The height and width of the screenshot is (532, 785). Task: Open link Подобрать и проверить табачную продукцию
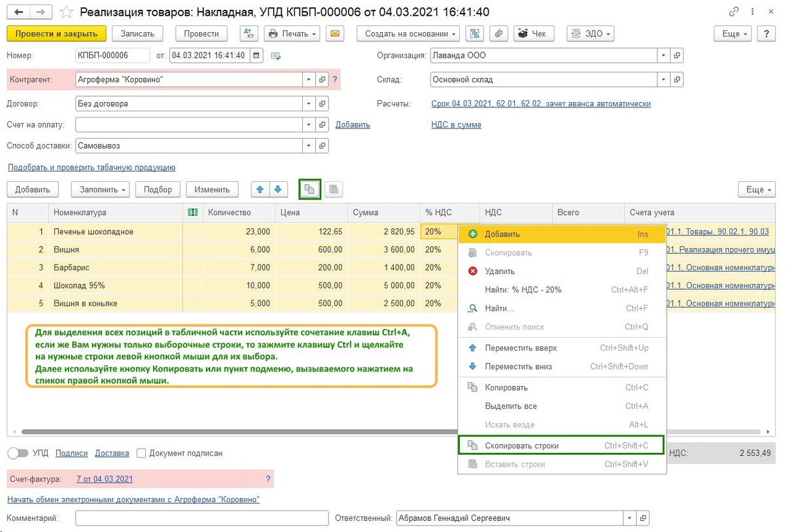tap(92, 168)
